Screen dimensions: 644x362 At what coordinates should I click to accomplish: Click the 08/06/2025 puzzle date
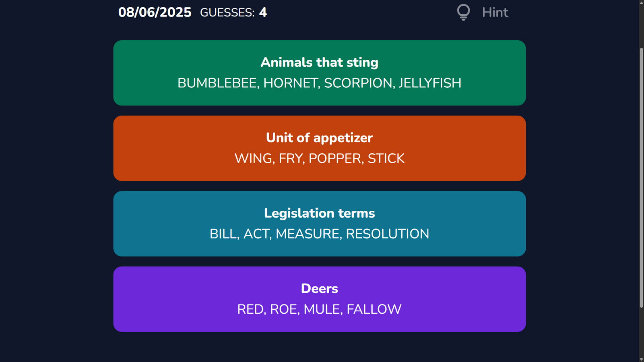[155, 12]
